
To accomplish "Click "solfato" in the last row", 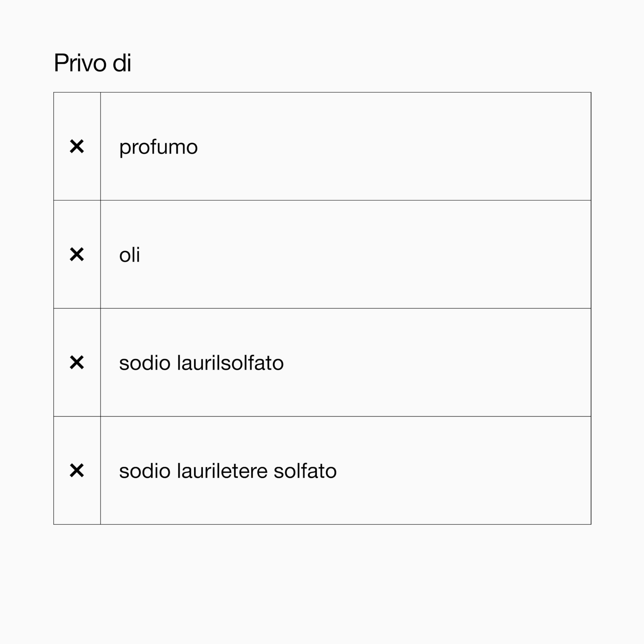I will point(305,471).
